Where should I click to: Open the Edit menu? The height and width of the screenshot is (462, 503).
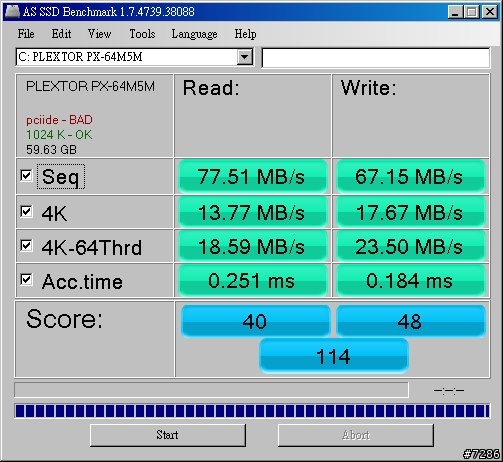tap(61, 34)
